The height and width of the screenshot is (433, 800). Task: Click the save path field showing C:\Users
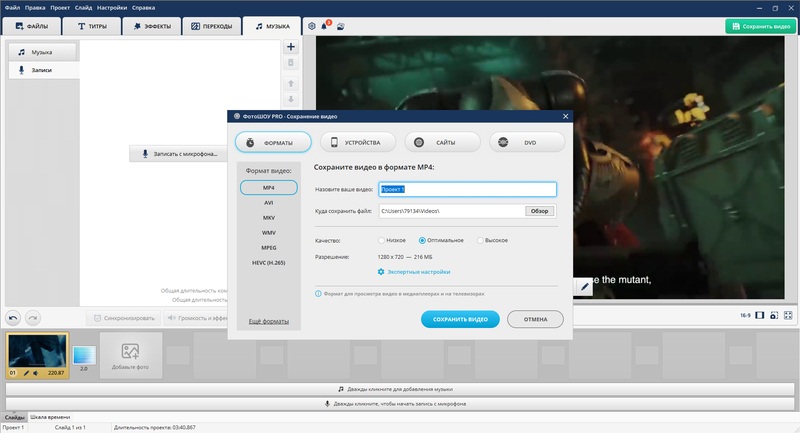coord(452,211)
